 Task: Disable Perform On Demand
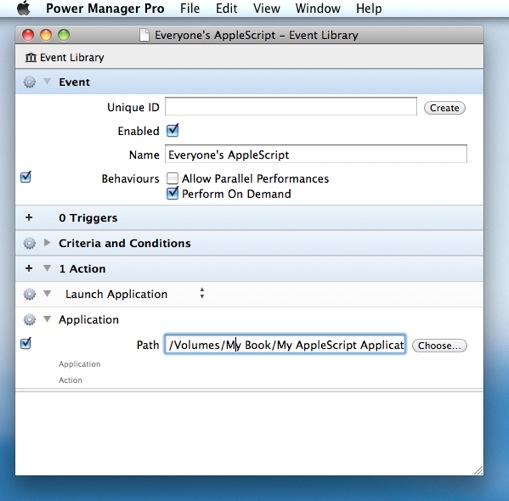(x=172, y=193)
